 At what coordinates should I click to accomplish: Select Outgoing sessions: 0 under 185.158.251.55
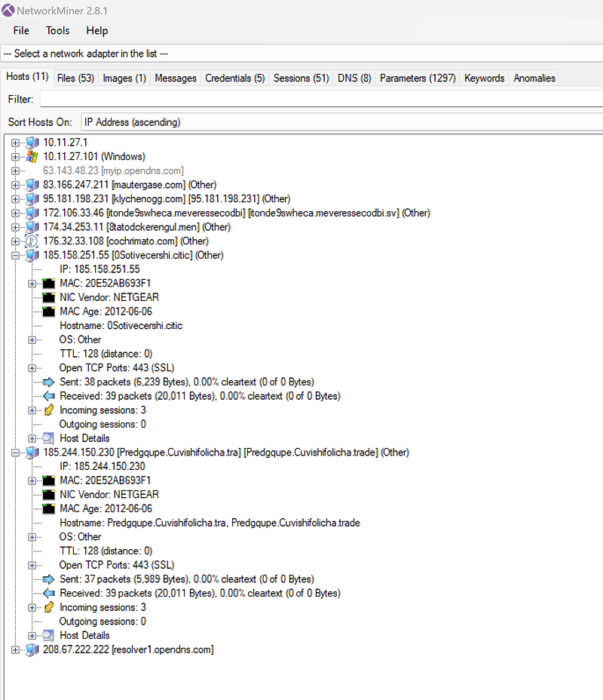tap(103, 424)
